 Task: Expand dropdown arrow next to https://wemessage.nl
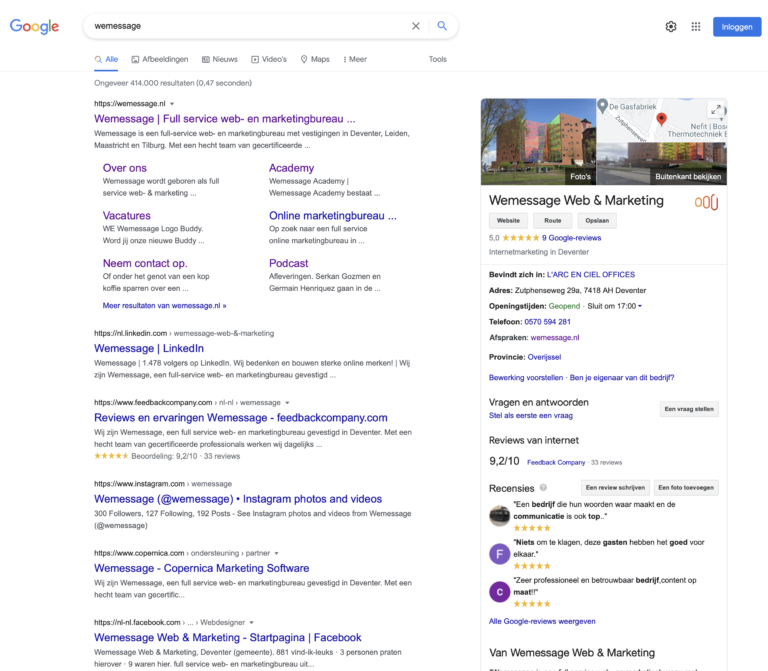tap(172, 104)
